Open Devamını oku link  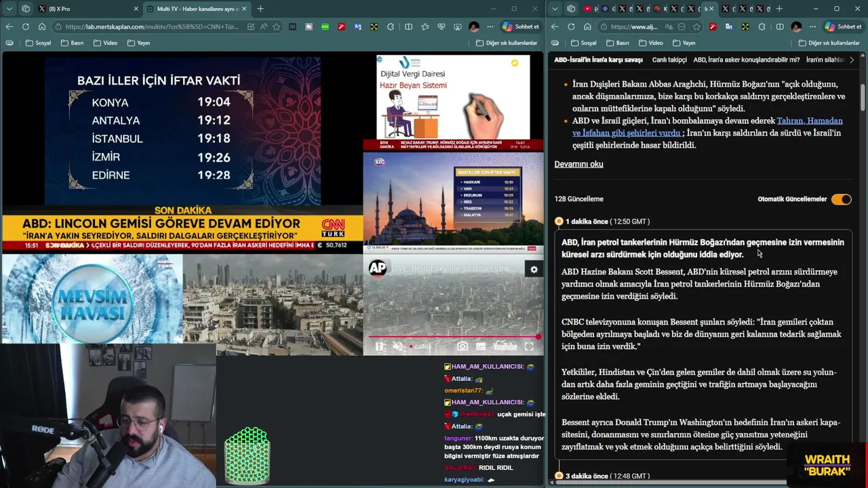pyautogui.click(x=578, y=164)
